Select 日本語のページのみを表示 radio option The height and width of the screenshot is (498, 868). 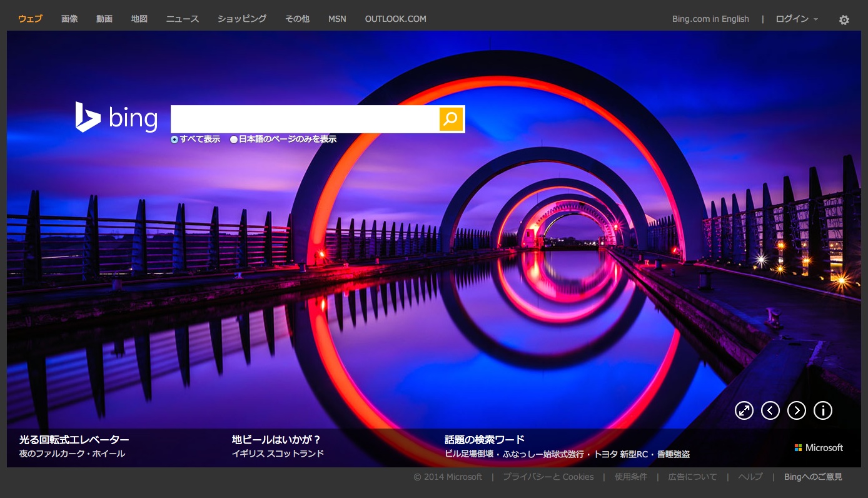(234, 140)
